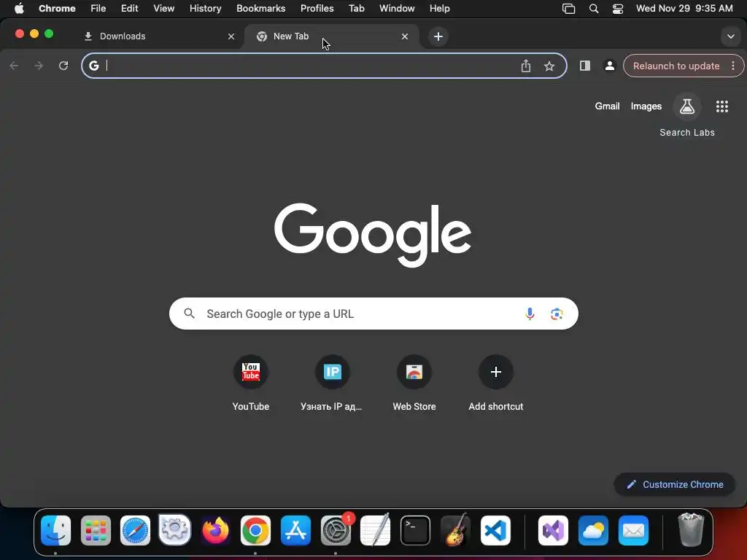This screenshot has width=747, height=560.
Task: Toggle the Chrome side panel
Action: [585, 66]
